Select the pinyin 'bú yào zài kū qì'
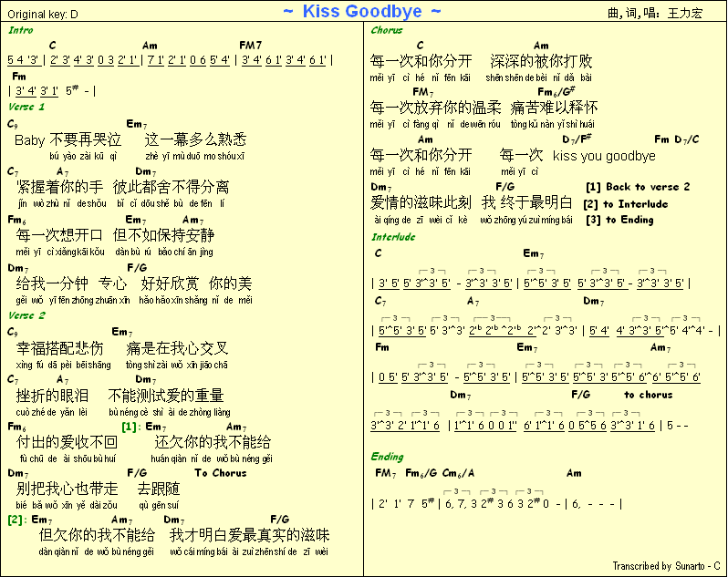Image resolution: width=728 pixels, height=577 pixels. click(83, 156)
